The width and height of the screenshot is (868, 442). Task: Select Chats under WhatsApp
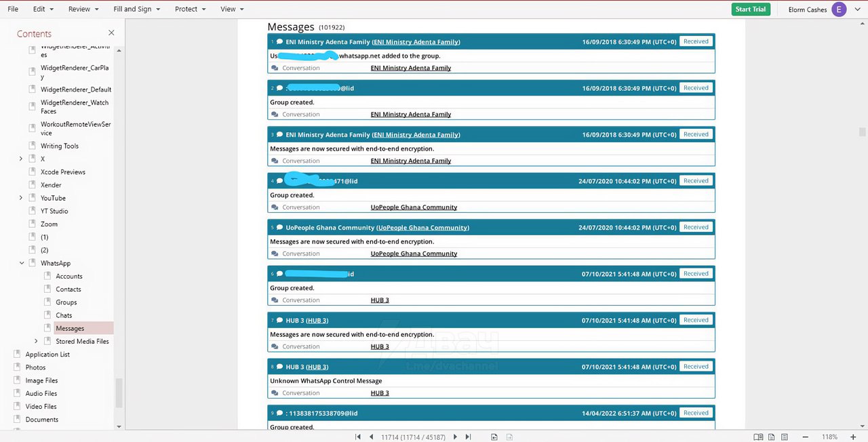coord(64,315)
